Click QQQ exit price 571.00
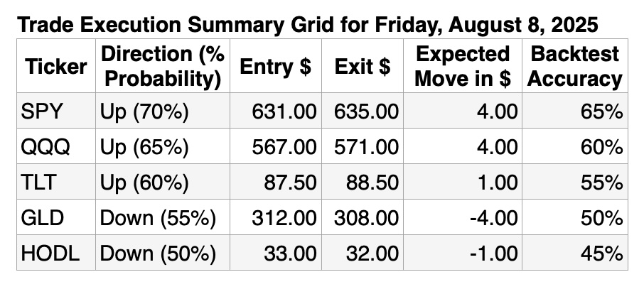Screen dimensions: 644x294 tap(363, 146)
